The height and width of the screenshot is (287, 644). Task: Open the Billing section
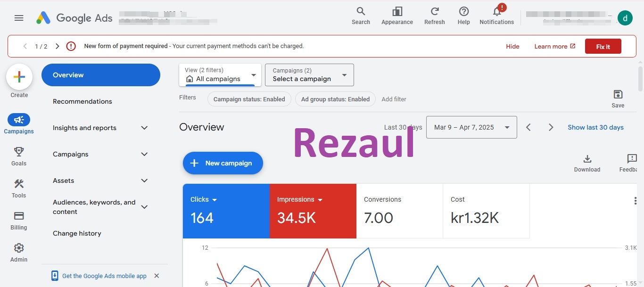point(19,220)
